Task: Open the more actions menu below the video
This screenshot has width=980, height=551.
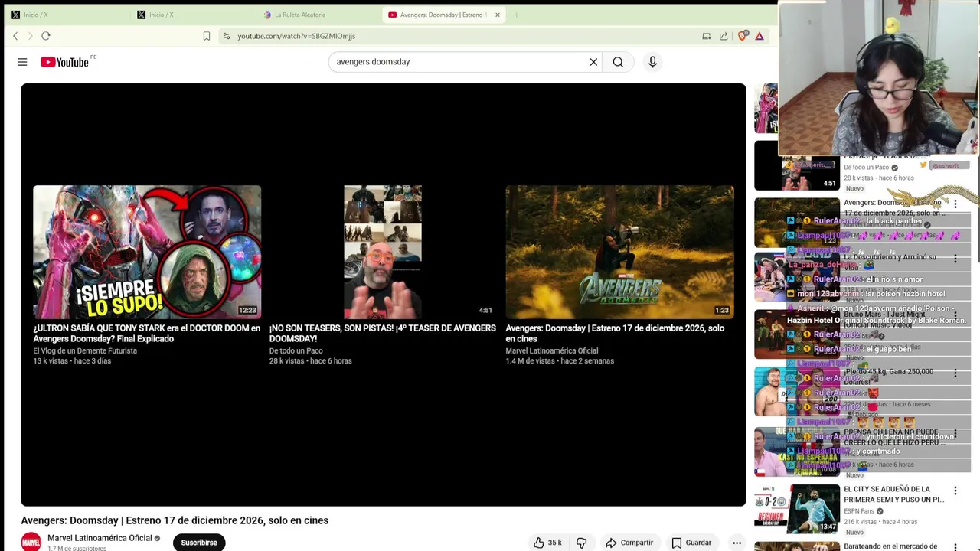Action: 737,543
